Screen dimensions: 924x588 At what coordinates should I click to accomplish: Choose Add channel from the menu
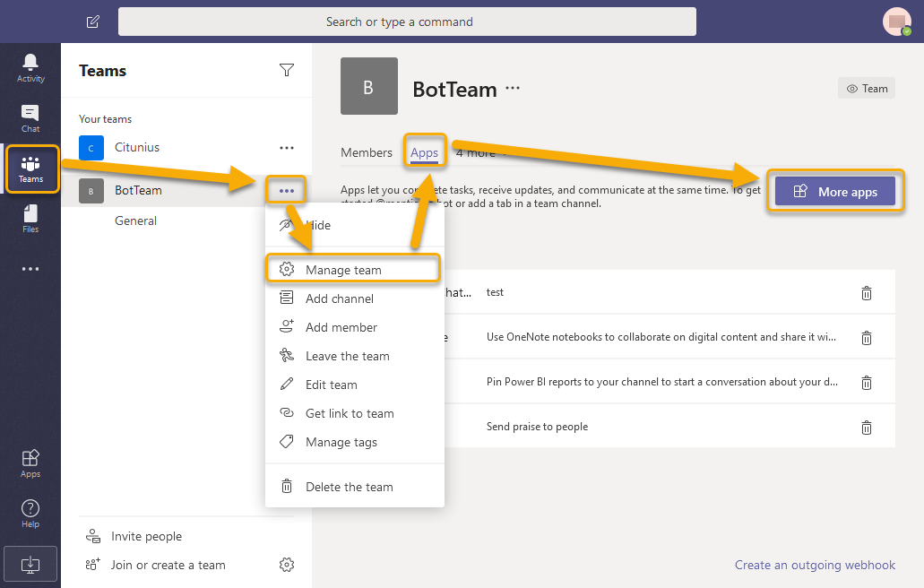point(355,298)
